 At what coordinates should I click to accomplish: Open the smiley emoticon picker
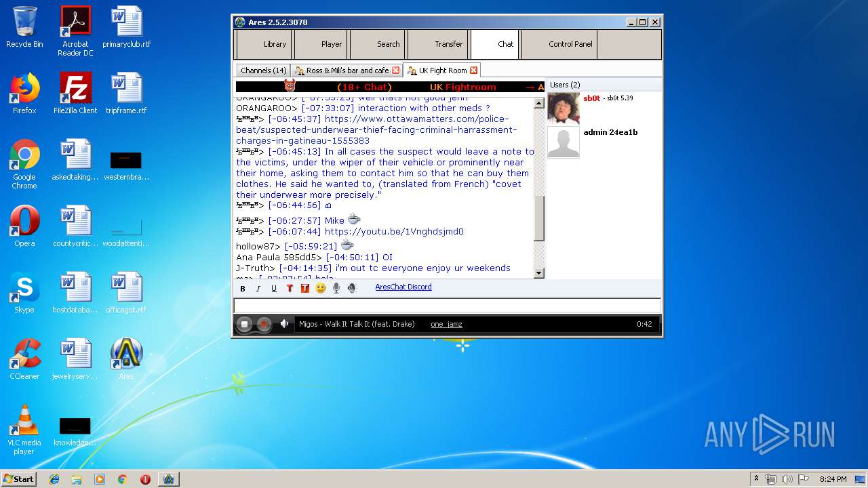pos(321,288)
